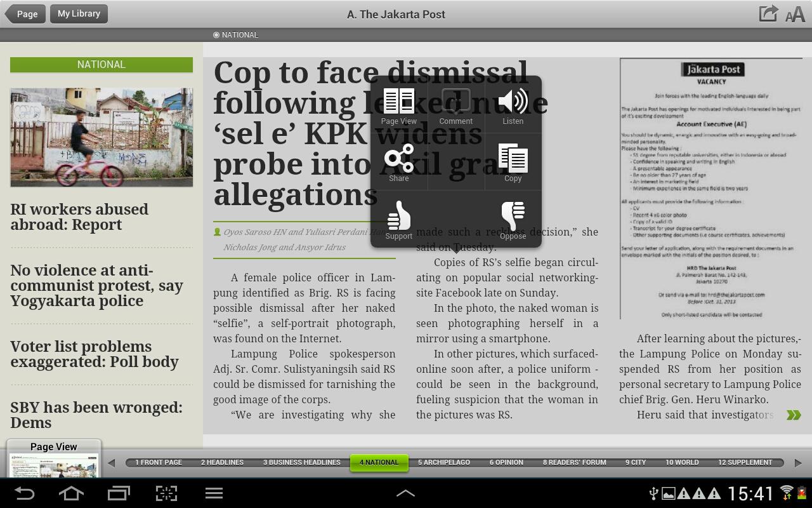Open the Wi-Fi status indicator
This screenshot has height=508, width=812.
(x=787, y=493)
